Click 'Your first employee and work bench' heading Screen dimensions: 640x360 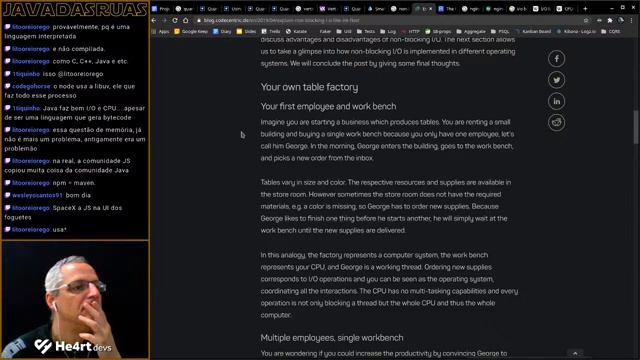pyautogui.click(x=328, y=106)
